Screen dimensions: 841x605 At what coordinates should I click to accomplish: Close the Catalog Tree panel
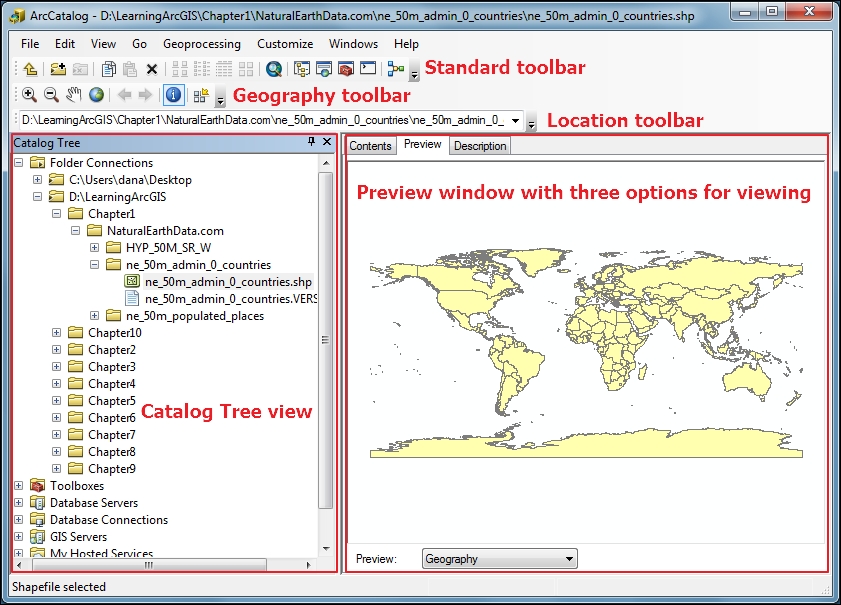327,142
